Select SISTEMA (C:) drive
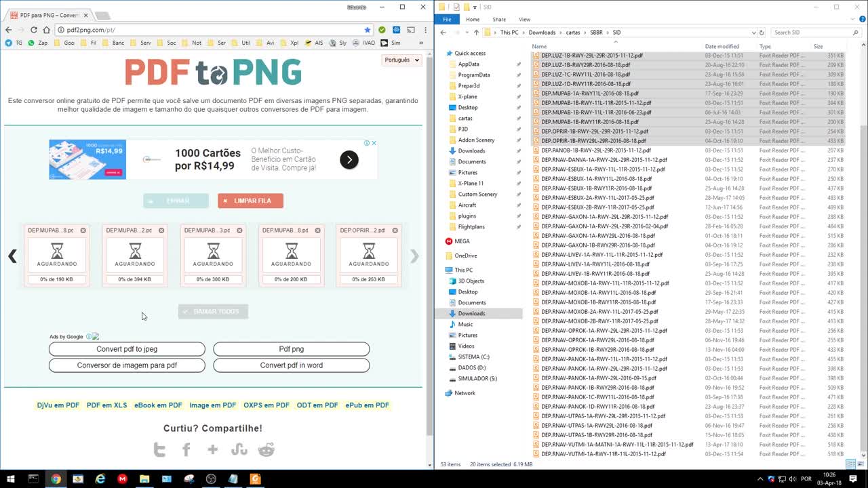 (473, 357)
